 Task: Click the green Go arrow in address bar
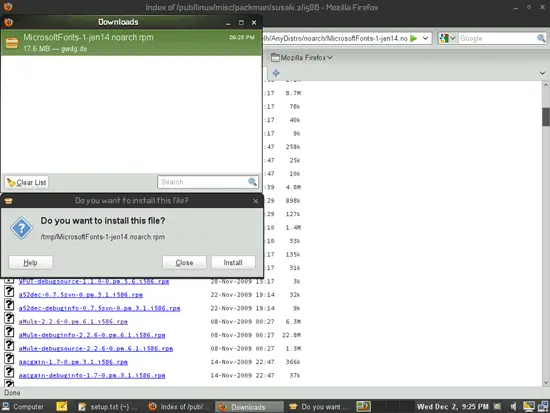click(x=414, y=38)
